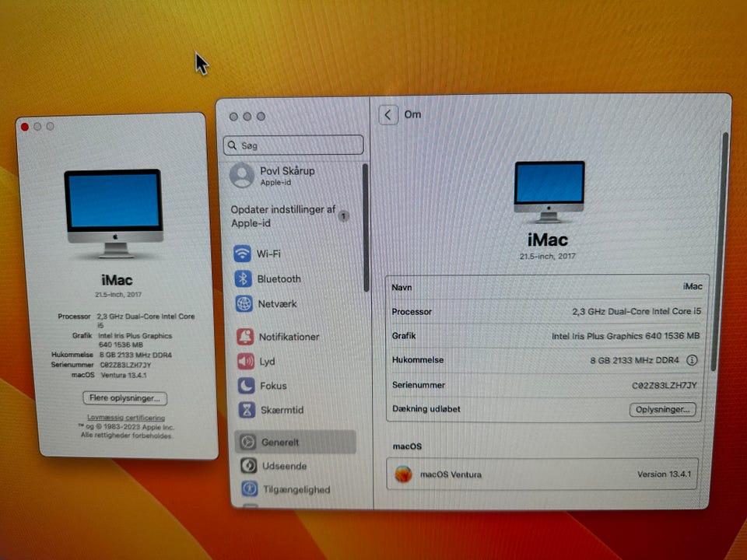Click Flere oplysninger... button
Viewport: 747px width, 560px height.
coord(124,397)
